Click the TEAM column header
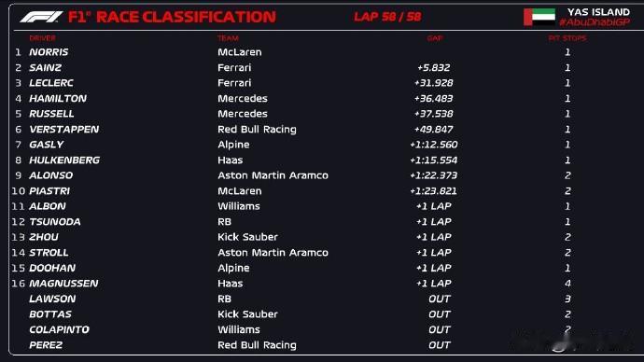The height and width of the screenshot is (362, 644). 228,38
